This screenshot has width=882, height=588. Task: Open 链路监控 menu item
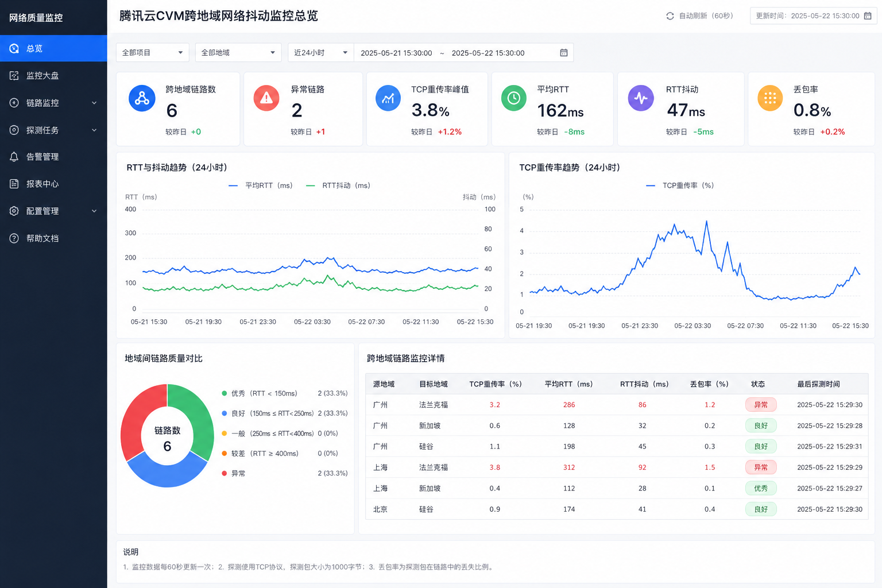[53, 103]
